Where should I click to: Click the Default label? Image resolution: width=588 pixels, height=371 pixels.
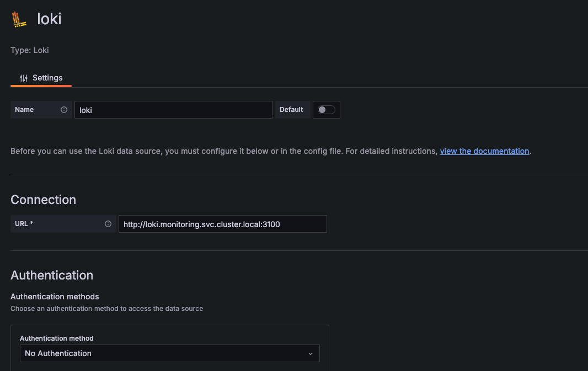tap(291, 110)
